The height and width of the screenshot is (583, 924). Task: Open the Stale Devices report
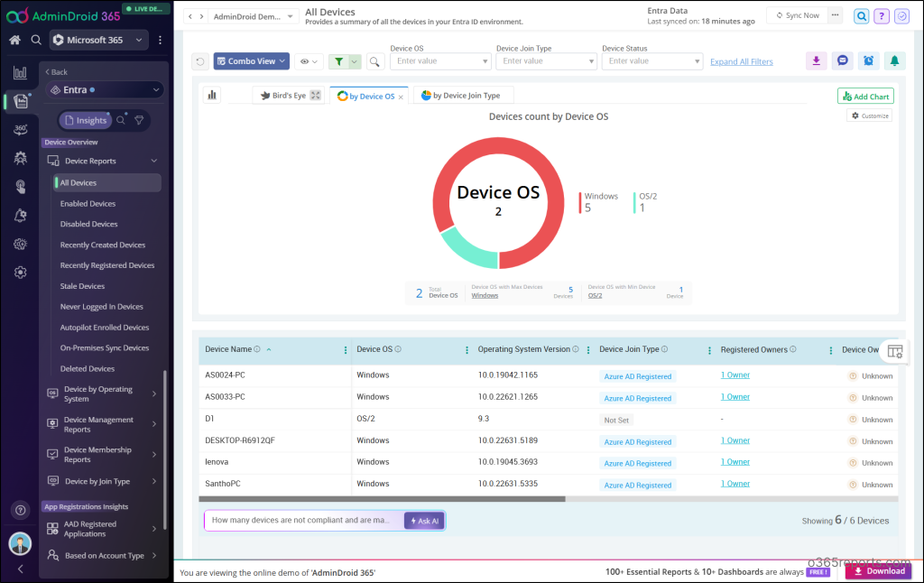82,286
